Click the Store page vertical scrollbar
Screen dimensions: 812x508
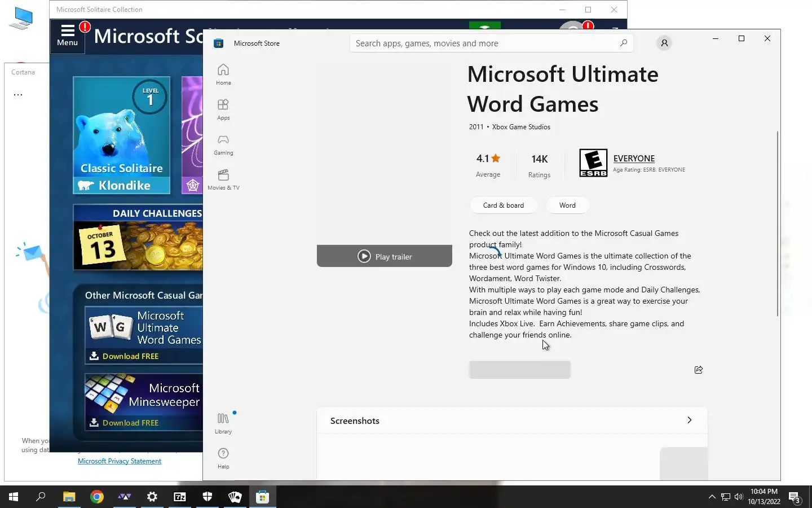pyautogui.click(x=778, y=223)
